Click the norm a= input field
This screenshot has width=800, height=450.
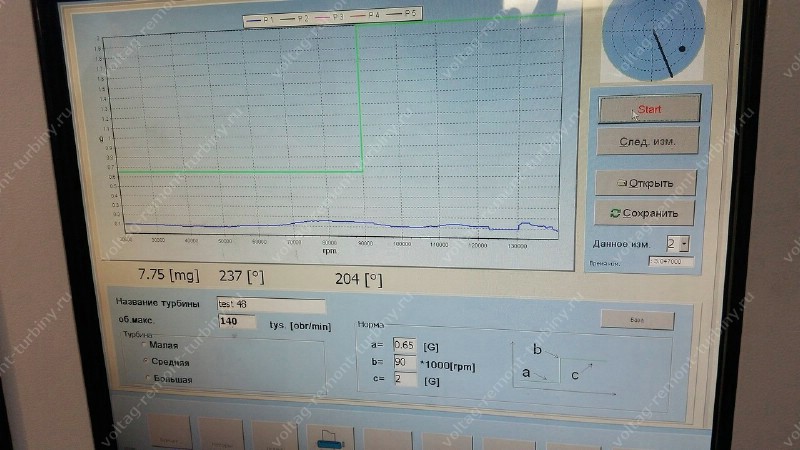[x=405, y=345]
